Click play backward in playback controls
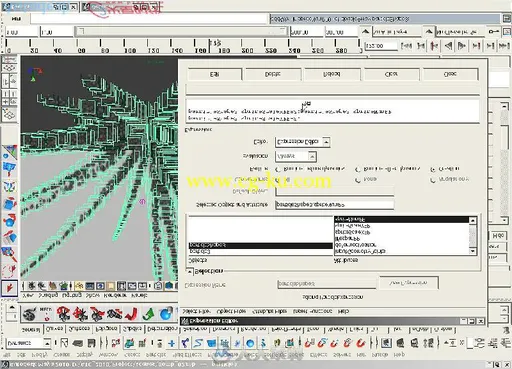The width and height of the screenshot is (512, 369). pos(448,45)
